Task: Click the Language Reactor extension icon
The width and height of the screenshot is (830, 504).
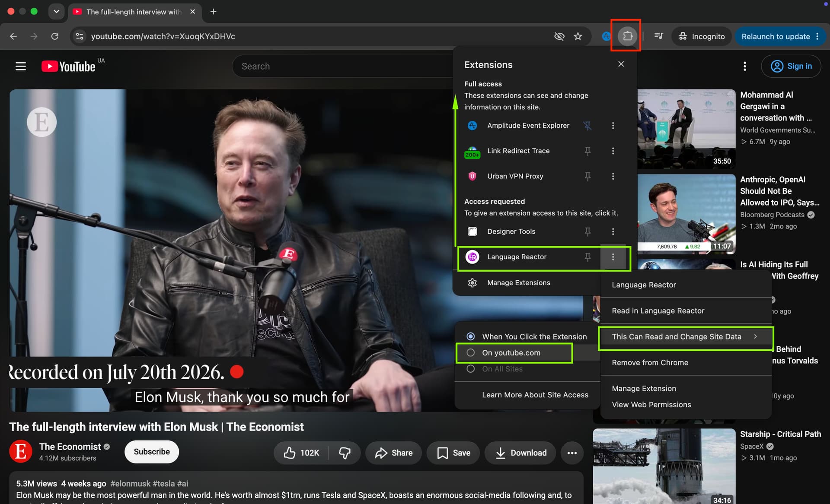Action: (x=472, y=257)
